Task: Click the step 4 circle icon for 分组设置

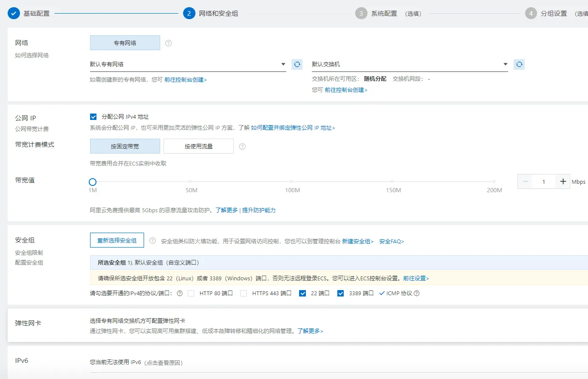Action: pos(531,13)
